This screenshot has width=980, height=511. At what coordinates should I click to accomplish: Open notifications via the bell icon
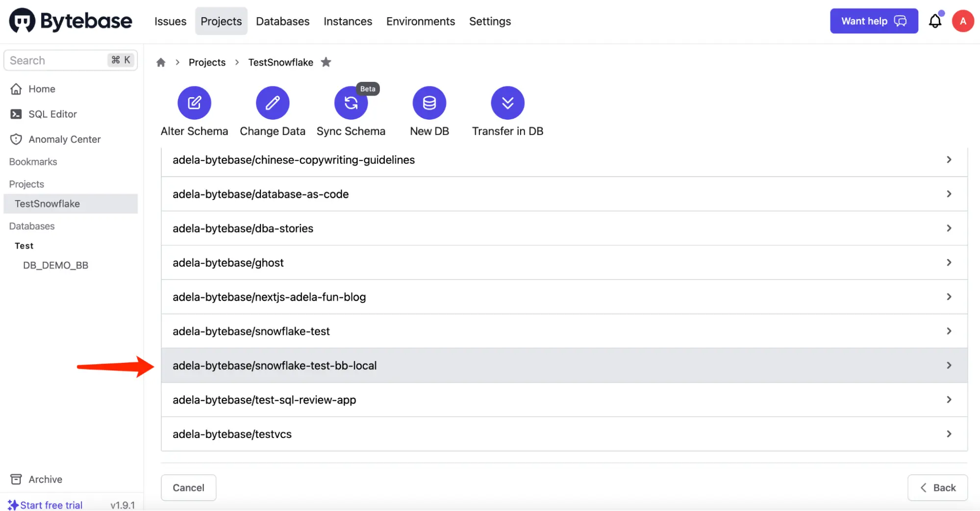935,21
